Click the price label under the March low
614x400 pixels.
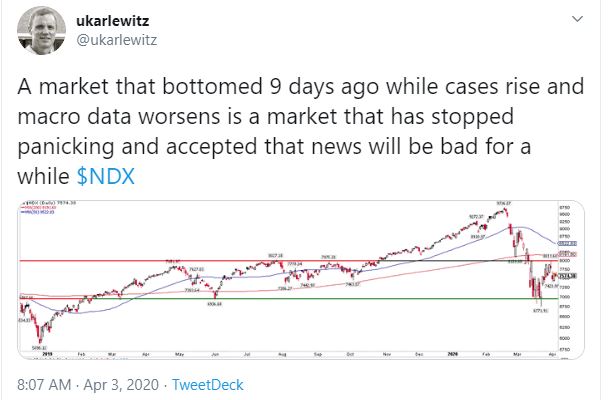pos(540,311)
